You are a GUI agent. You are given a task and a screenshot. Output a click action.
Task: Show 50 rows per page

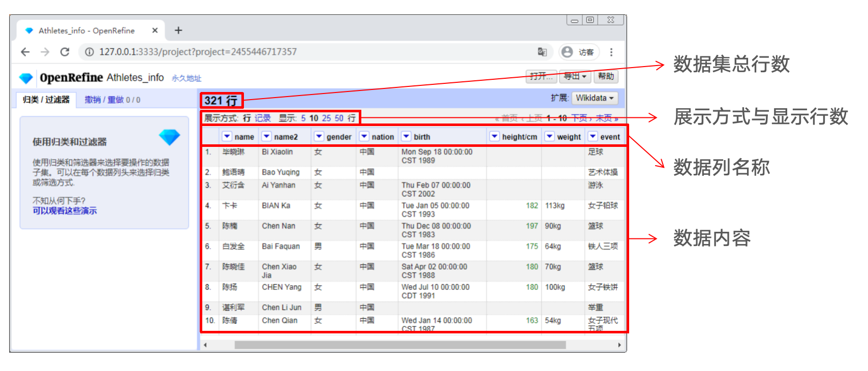(339, 118)
